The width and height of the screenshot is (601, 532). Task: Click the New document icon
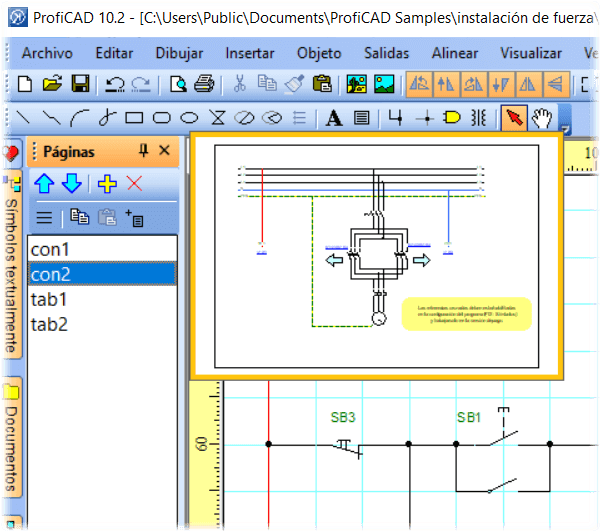coord(25,84)
